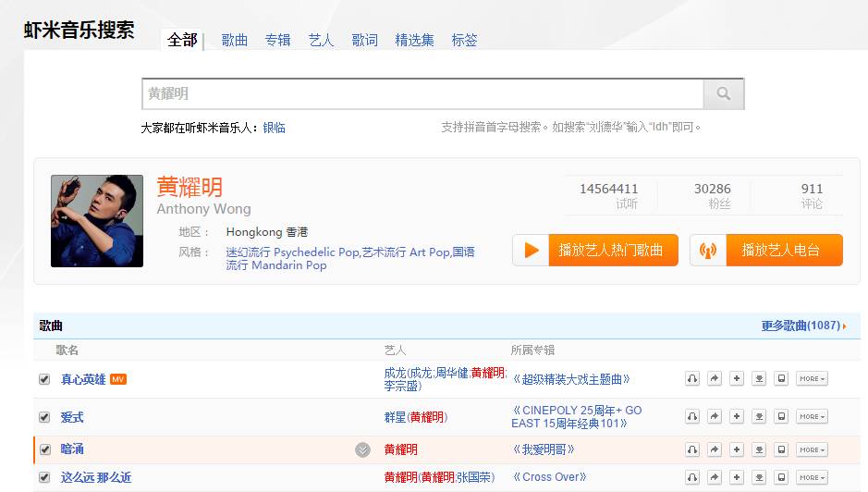Image resolution: width=868 pixels, height=492 pixels.
Task: Click the plus add icon for 真心英雄
Action: click(736, 379)
